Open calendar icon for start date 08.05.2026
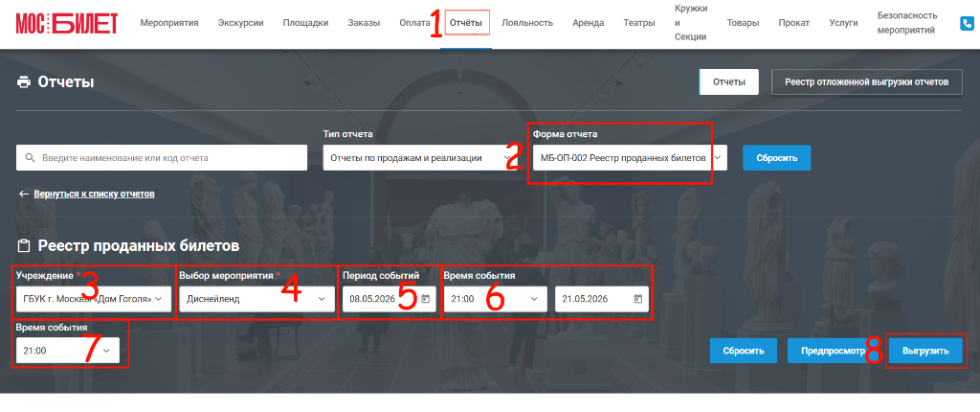980x412 pixels. (426, 299)
